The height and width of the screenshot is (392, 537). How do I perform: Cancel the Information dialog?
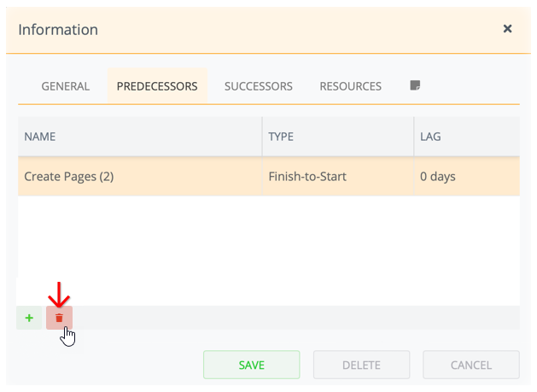click(471, 365)
